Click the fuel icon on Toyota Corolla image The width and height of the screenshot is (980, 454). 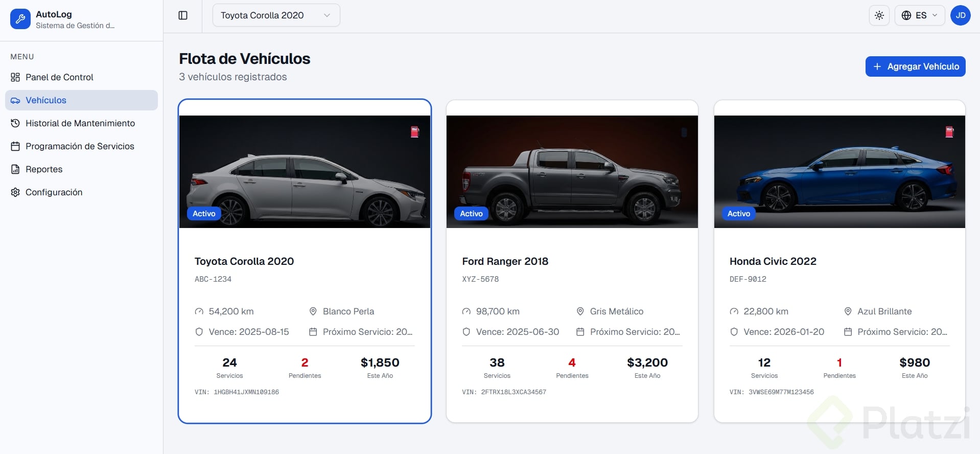415,132
